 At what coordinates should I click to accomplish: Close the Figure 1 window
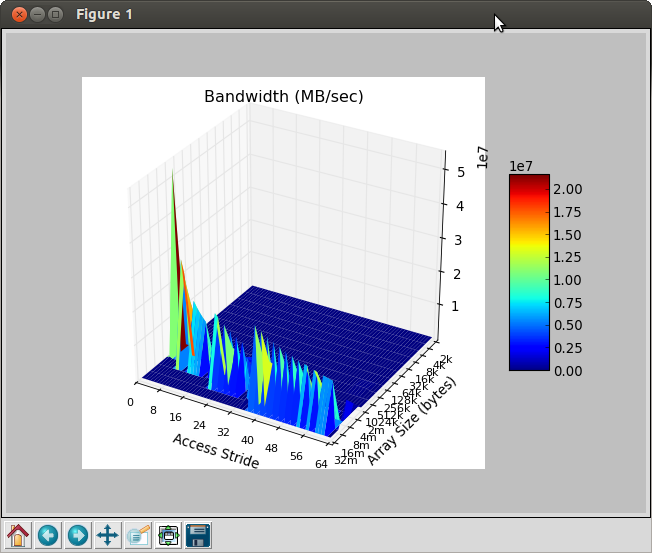click(x=19, y=14)
